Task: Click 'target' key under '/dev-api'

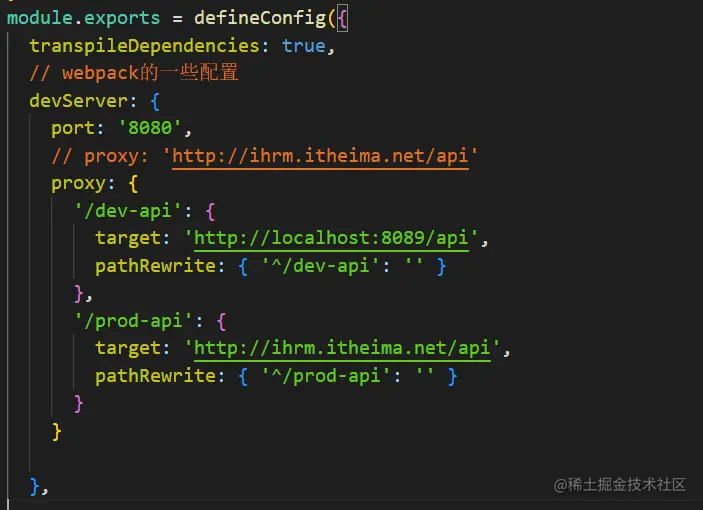Action: (x=128, y=238)
